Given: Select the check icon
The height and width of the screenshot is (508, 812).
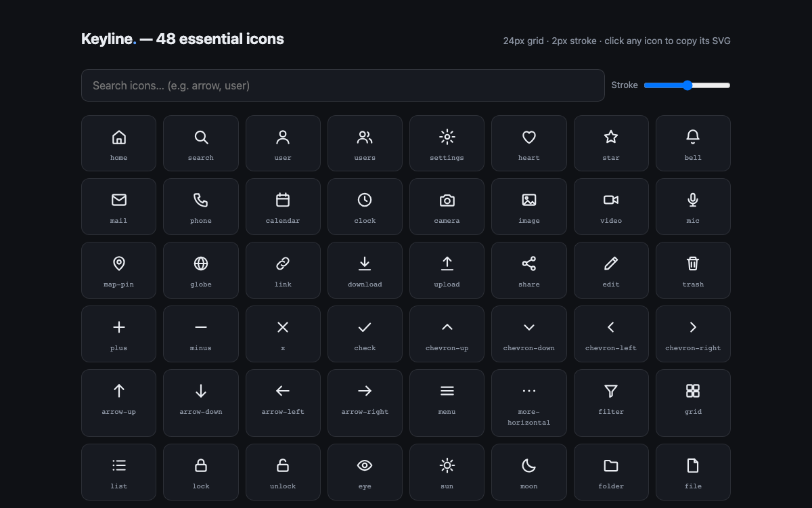Looking at the screenshot, I should click(365, 334).
